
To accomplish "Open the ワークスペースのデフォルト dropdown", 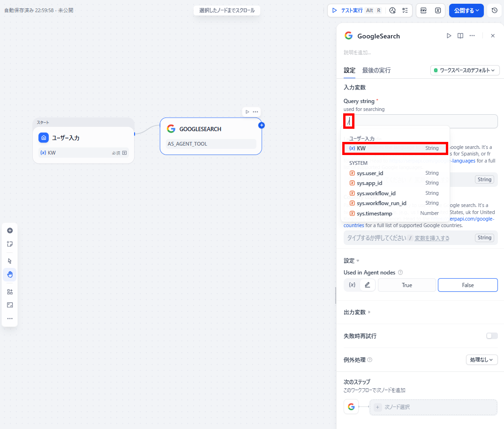I will (465, 70).
